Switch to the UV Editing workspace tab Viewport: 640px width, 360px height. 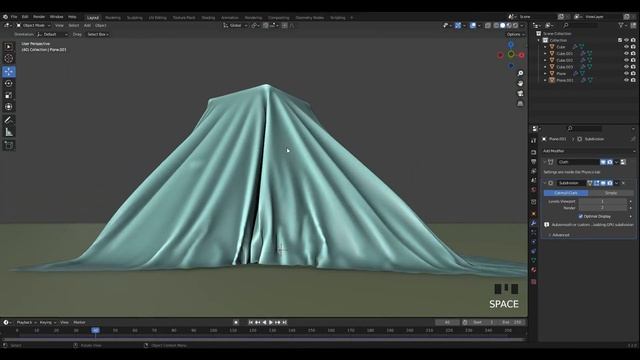tap(158, 18)
